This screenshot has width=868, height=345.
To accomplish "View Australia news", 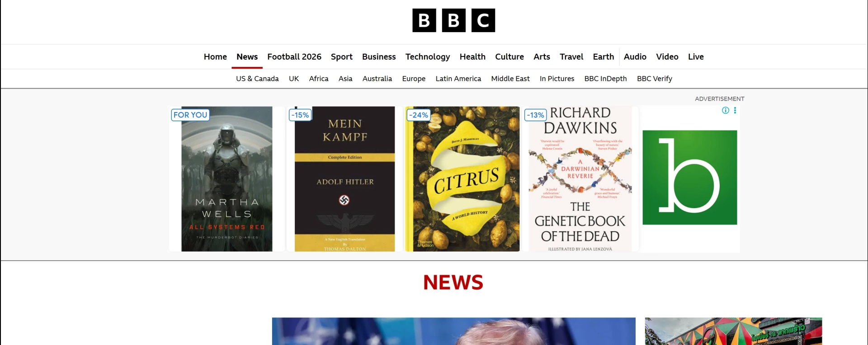I will click(x=377, y=79).
